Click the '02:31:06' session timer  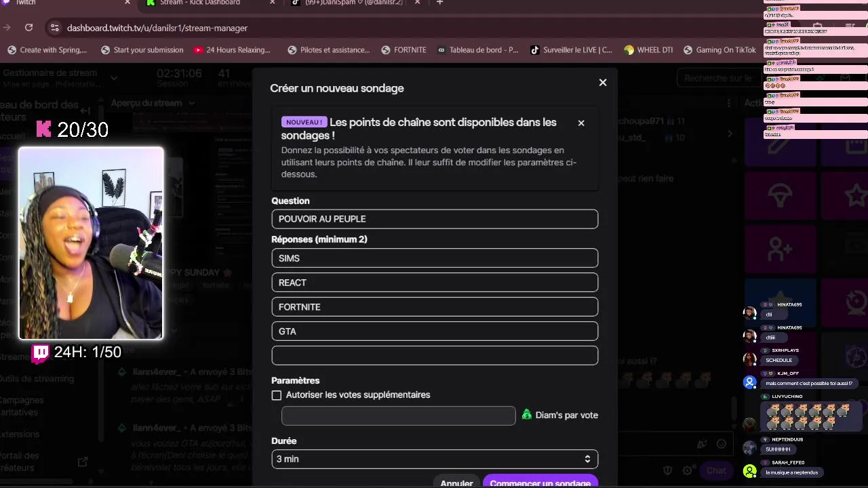coord(179,73)
